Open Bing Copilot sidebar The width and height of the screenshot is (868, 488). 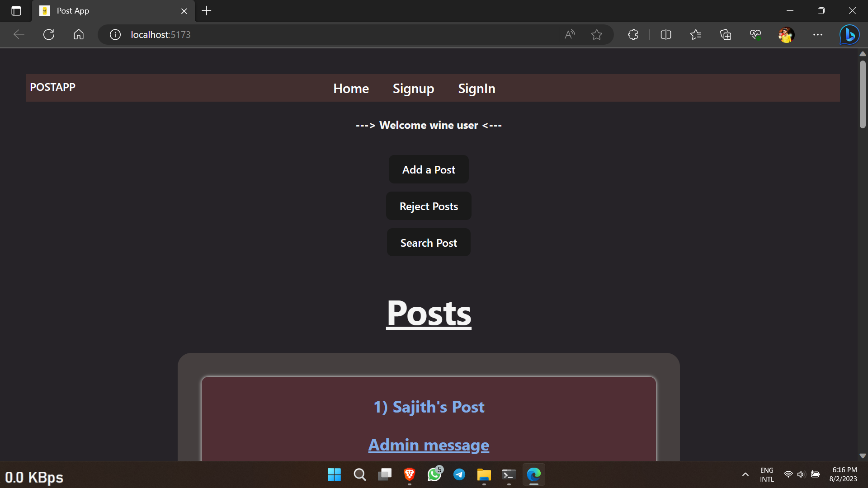(849, 34)
